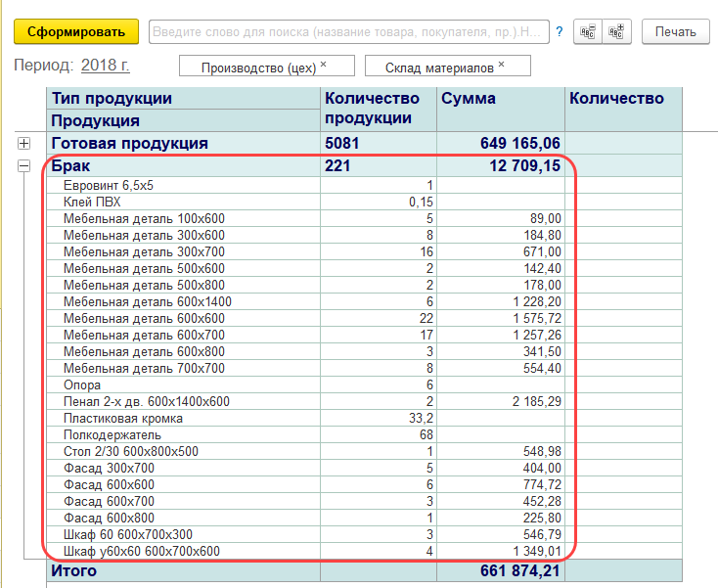
Task: Click the Количество продукции column header
Action: (379, 110)
